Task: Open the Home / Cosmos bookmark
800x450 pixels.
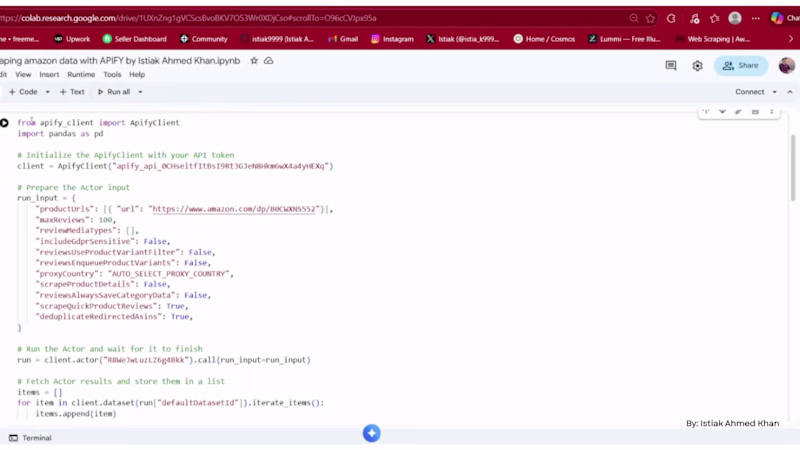Action: pos(544,39)
